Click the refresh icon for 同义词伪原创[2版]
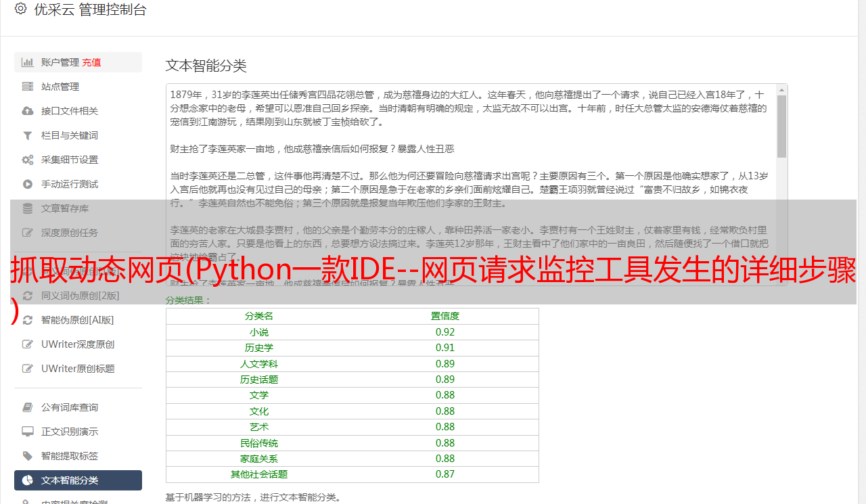Screen dimensions: 866x504 point(27,296)
